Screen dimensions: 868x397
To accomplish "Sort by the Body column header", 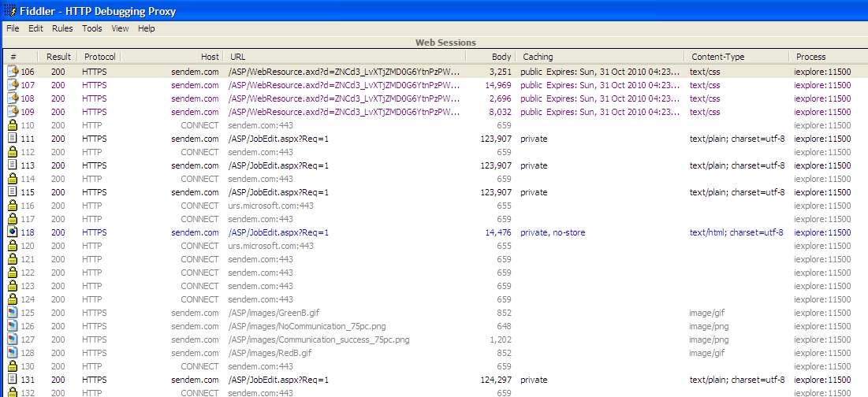I will (x=490, y=57).
